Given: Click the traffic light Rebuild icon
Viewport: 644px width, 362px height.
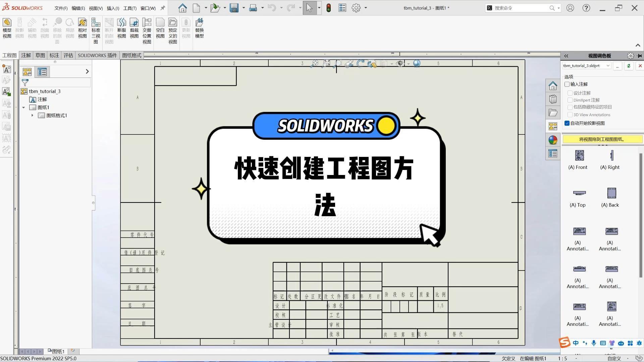Looking at the screenshot, I should pyautogui.click(x=328, y=8).
